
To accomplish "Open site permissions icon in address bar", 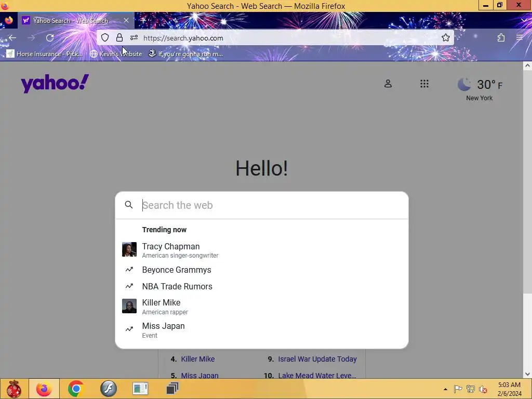I will pyautogui.click(x=134, y=37).
